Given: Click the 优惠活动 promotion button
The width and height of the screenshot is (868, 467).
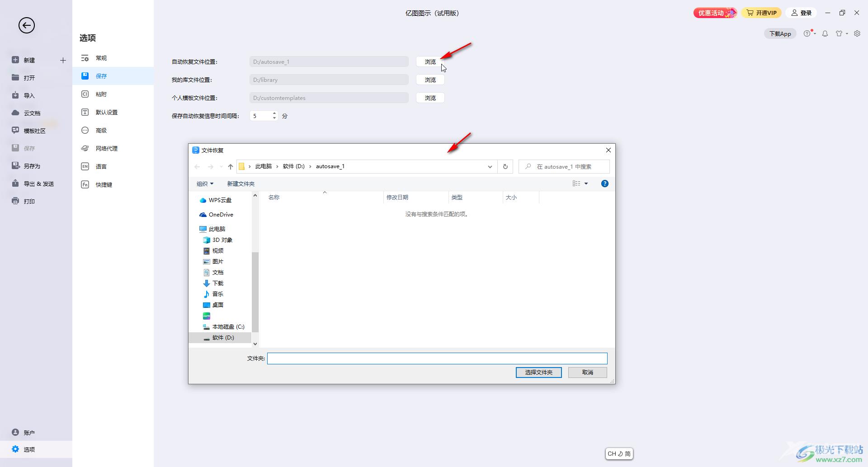Looking at the screenshot, I should pyautogui.click(x=715, y=13).
